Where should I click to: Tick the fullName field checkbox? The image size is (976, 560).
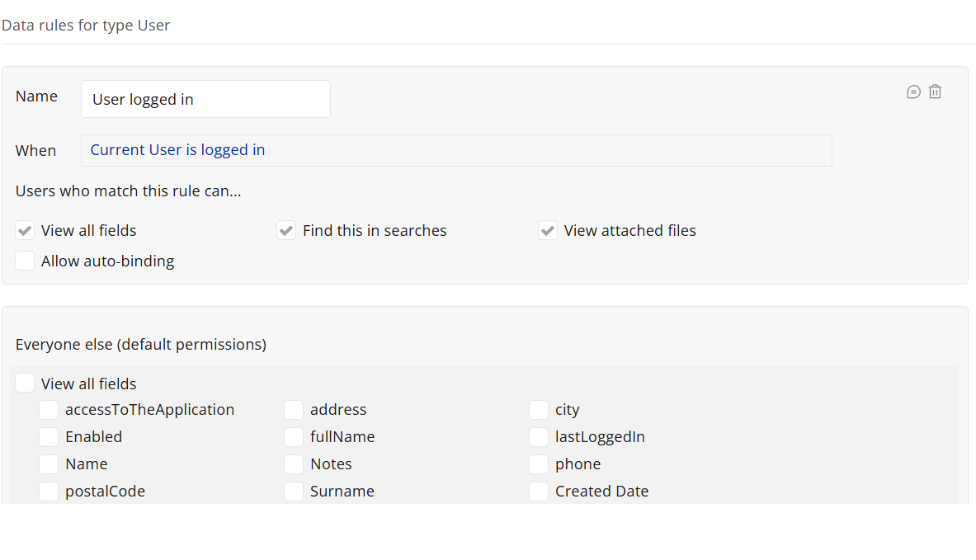[294, 437]
